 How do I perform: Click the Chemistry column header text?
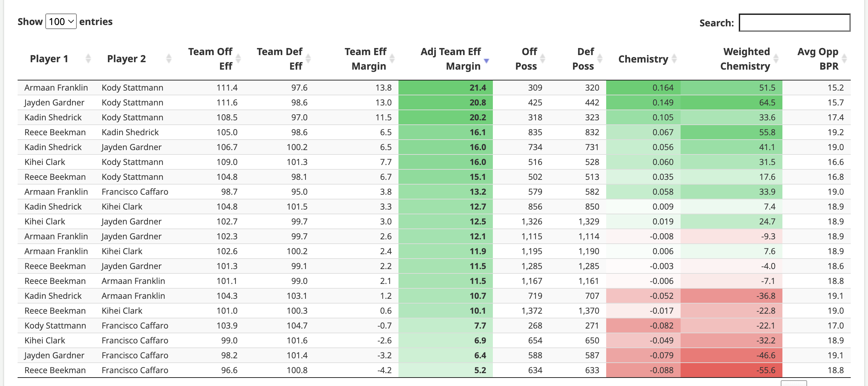click(643, 59)
